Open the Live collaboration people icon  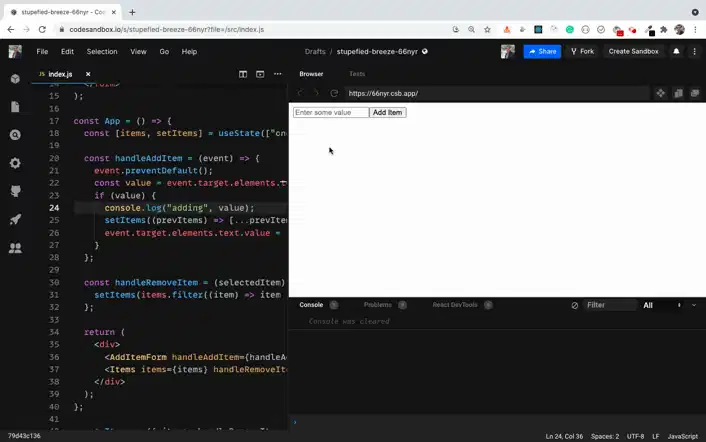point(15,248)
